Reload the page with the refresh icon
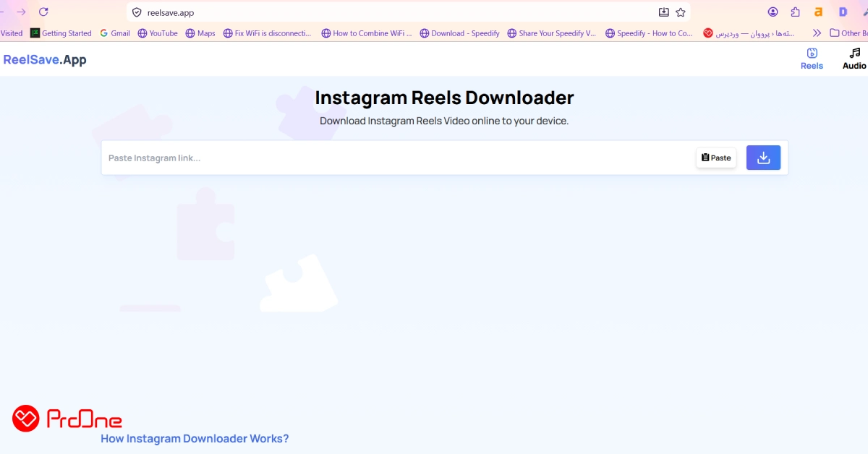868x454 pixels. pos(43,12)
